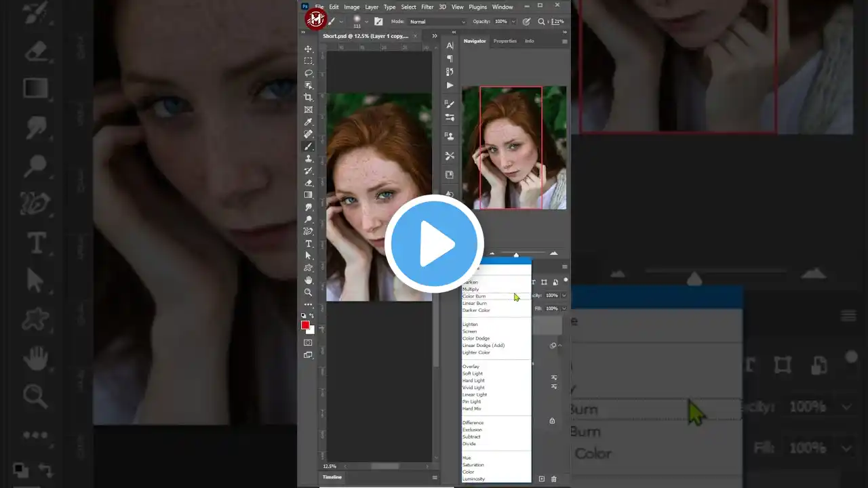Open the brush Mode dropdown

pyautogui.click(x=437, y=22)
